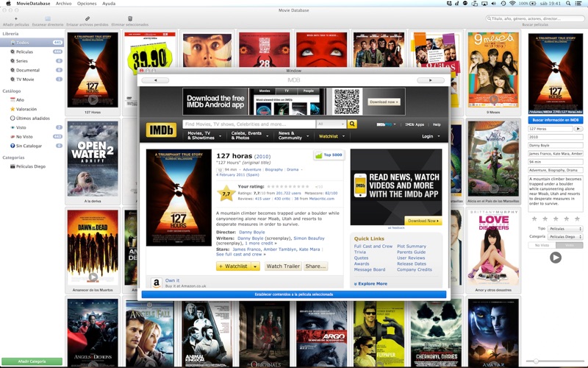Set rating to the first star in details panel
This screenshot has width=588, height=368.
[534, 219]
